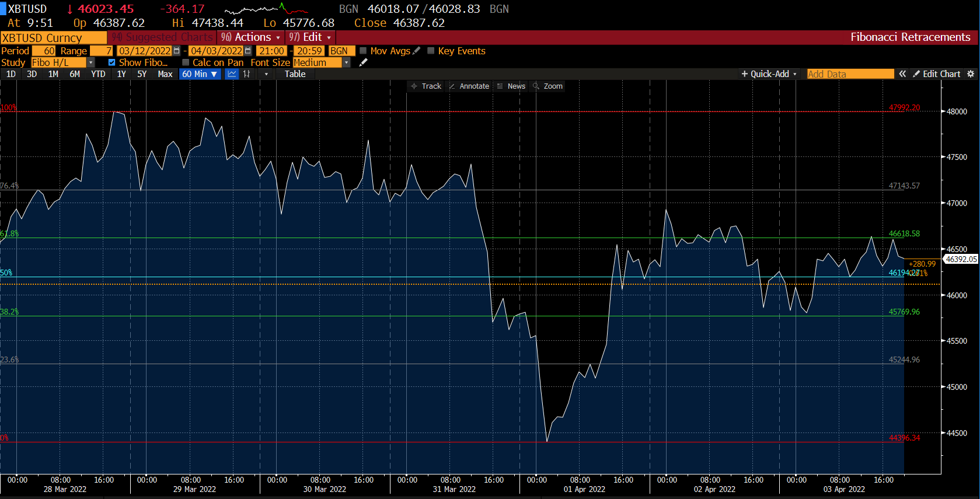The image size is (980, 499).
Task: Click the Range value field 7
Action: coord(101,51)
